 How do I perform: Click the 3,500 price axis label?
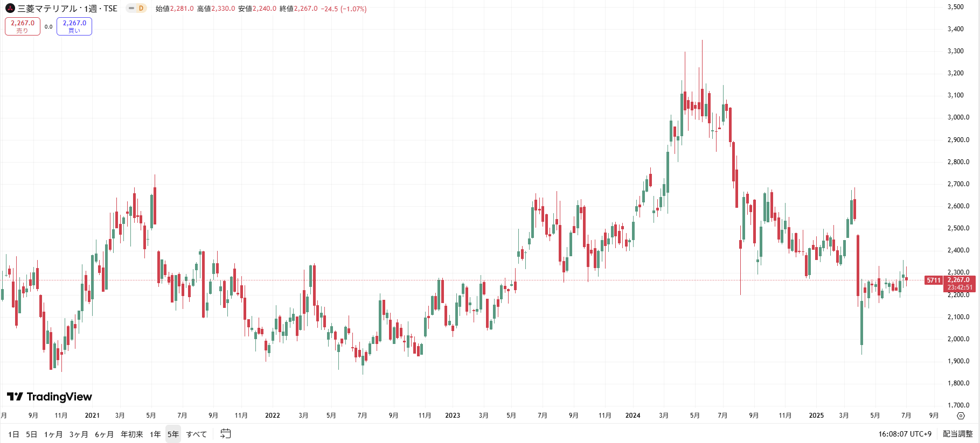point(956,7)
